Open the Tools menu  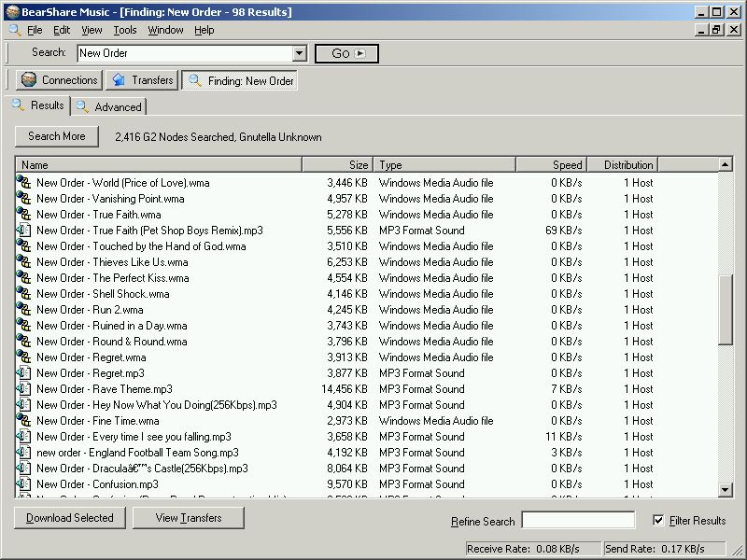point(124,30)
